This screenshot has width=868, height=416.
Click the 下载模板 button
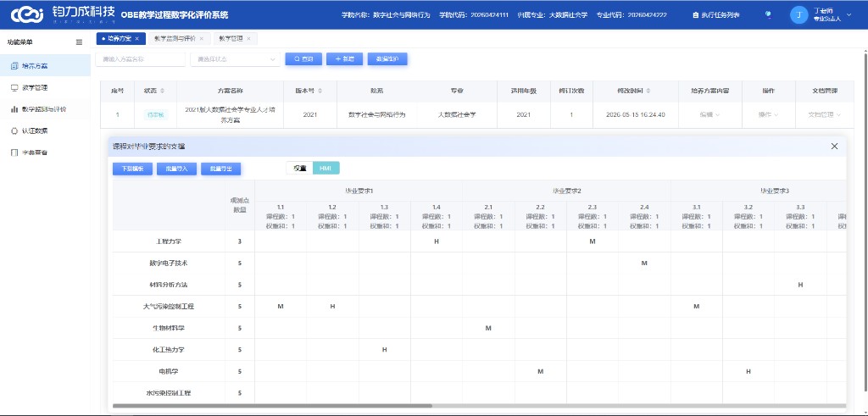point(132,169)
